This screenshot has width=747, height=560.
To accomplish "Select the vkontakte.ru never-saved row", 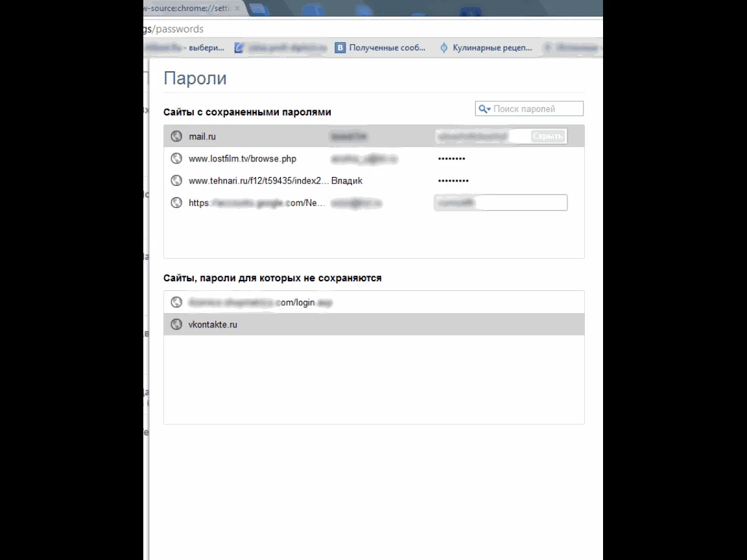I will (x=374, y=324).
